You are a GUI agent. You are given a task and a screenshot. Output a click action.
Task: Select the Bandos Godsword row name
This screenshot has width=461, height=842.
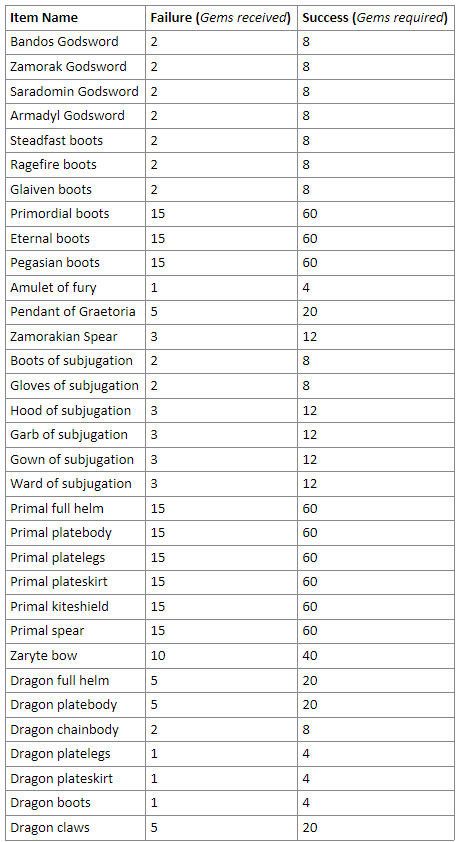64,42
